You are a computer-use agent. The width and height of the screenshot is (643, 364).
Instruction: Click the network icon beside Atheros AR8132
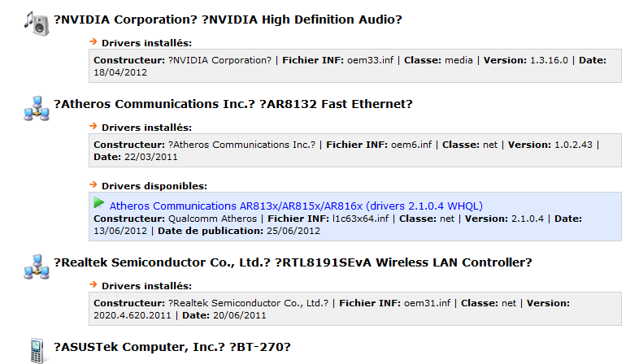[37, 108]
